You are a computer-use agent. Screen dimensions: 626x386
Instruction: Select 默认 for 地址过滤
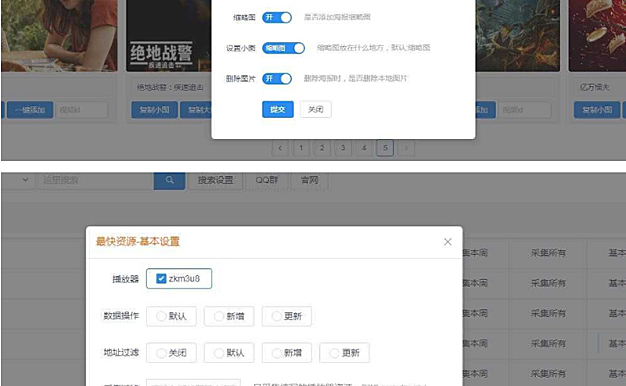pos(229,353)
